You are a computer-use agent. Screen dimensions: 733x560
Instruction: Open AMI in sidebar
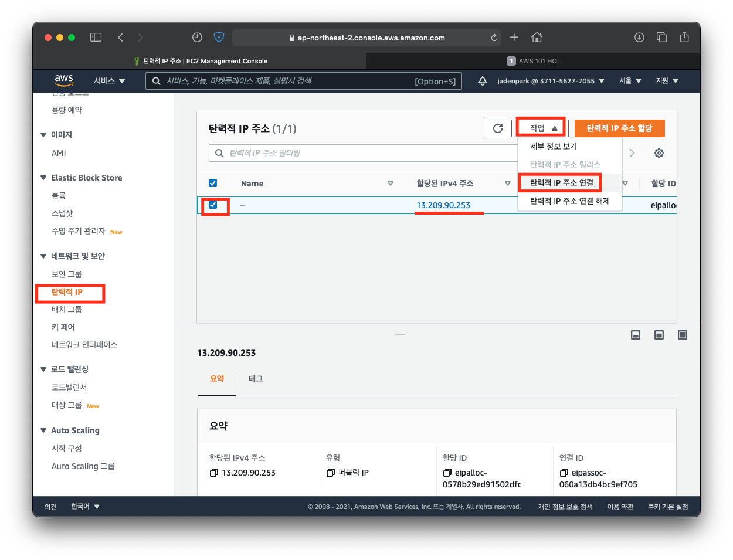click(x=59, y=153)
